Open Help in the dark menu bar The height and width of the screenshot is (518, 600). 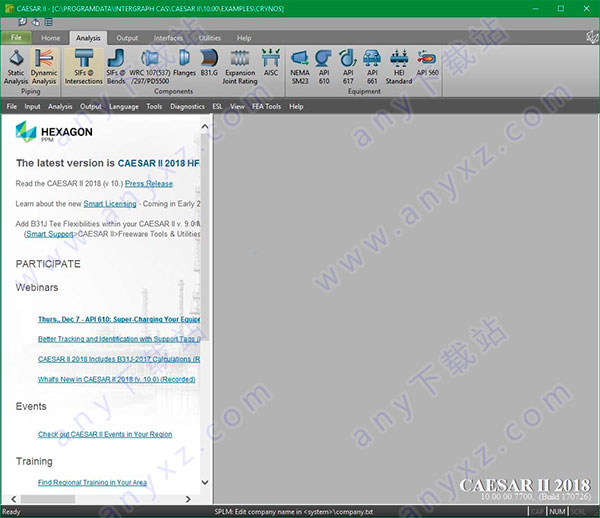pyautogui.click(x=296, y=106)
